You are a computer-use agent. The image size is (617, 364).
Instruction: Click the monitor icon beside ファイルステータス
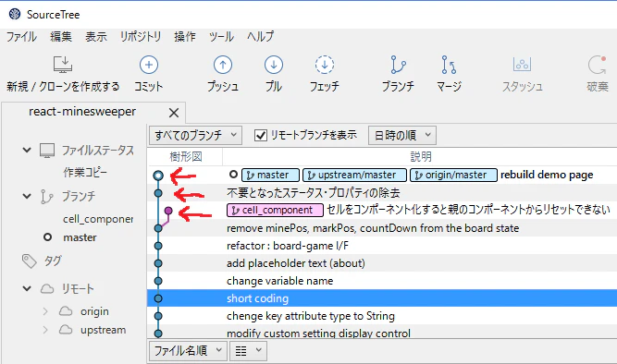[47, 151]
